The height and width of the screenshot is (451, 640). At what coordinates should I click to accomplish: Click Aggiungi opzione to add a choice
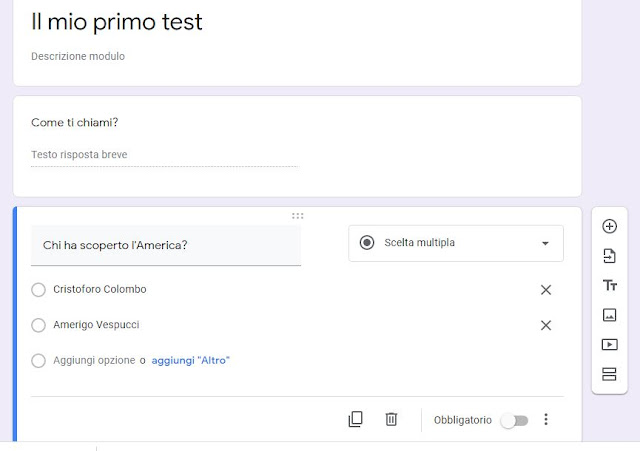click(x=94, y=360)
